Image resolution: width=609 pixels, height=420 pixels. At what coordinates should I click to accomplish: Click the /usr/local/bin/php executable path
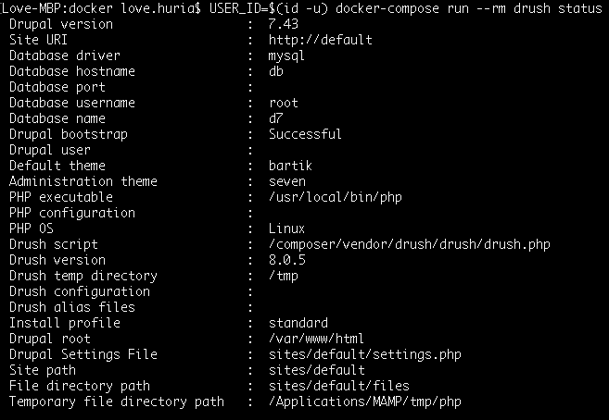[x=335, y=197]
